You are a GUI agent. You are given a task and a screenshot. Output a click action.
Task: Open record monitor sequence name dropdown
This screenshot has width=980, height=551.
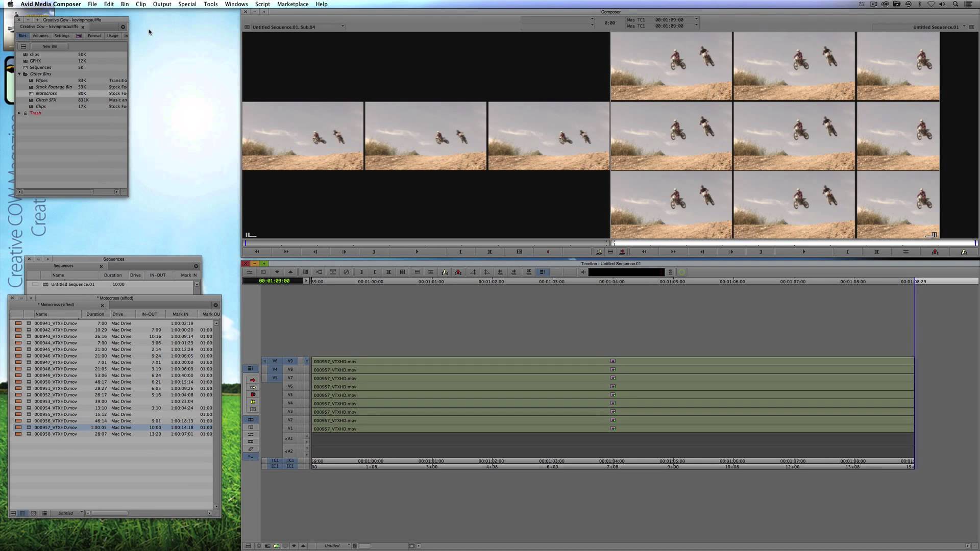point(964,27)
